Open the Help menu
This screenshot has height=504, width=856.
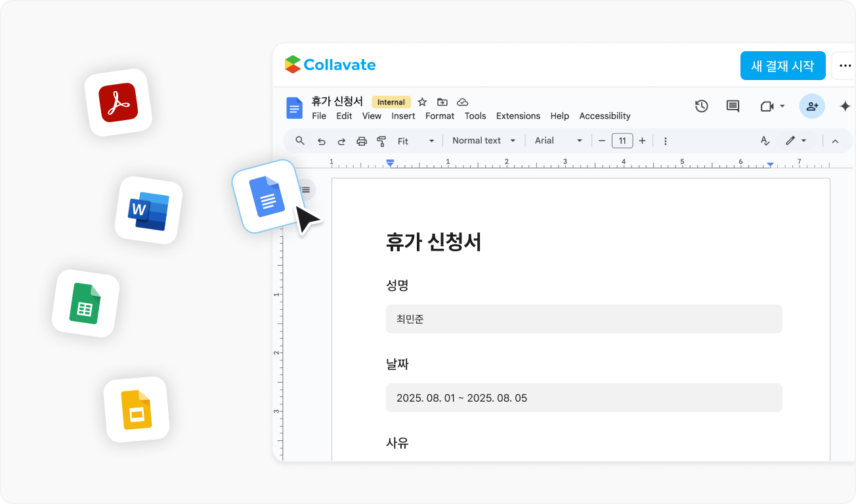(560, 115)
